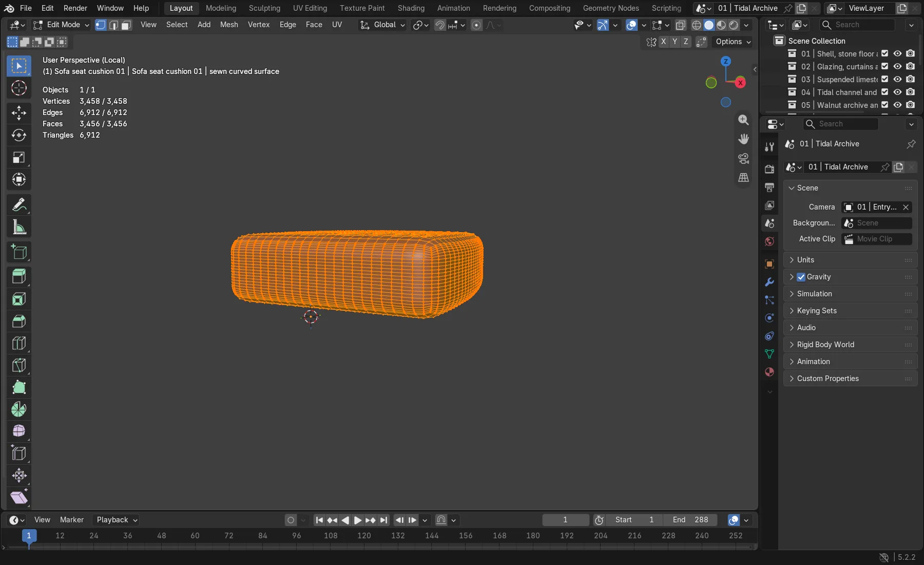The image size is (924, 565).
Task: Choose the Knife tool
Action: point(19,365)
